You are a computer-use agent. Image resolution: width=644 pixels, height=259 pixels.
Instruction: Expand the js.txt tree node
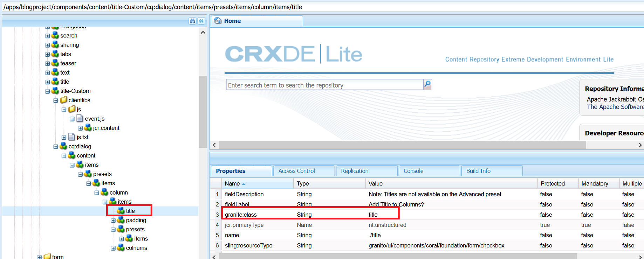pyautogui.click(x=64, y=138)
